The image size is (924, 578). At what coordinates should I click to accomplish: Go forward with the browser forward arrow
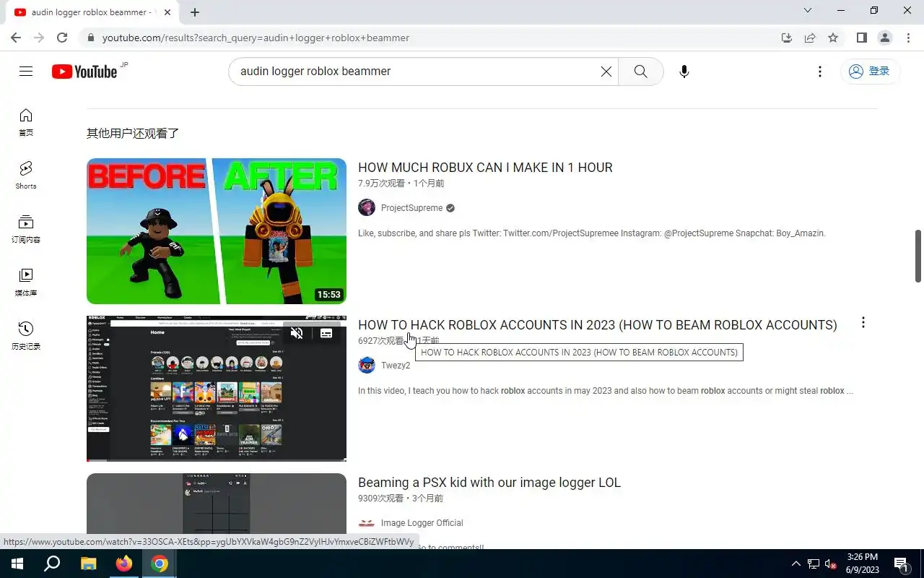point(39,38)
